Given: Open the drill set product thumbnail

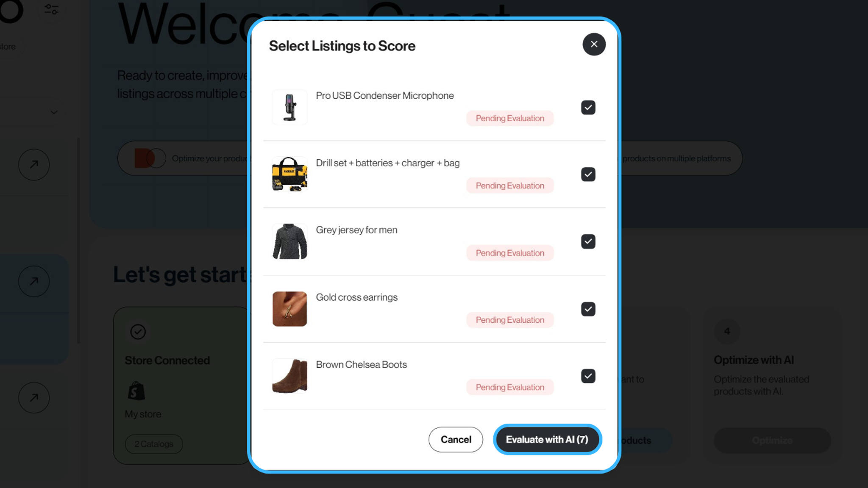Looking at the screenshot, I should click(289, 174).
